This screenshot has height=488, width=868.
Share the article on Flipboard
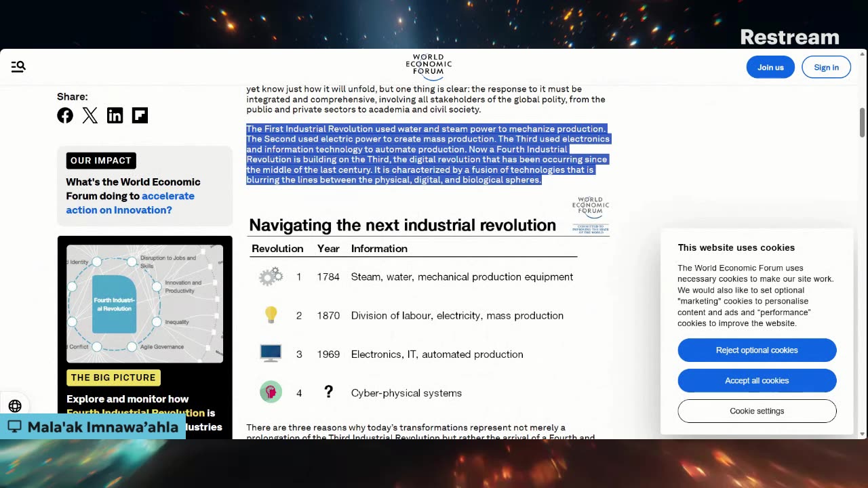(140, 115)
